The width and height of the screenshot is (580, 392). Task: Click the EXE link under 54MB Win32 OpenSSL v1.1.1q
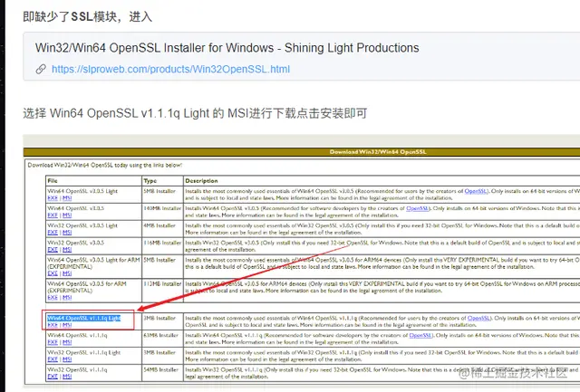(53, 377)
